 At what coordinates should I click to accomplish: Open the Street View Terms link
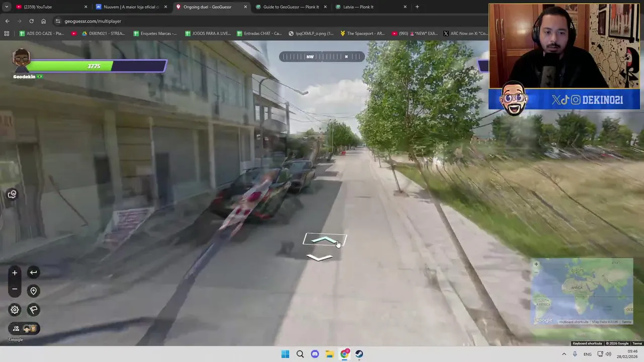click(637, 343)
